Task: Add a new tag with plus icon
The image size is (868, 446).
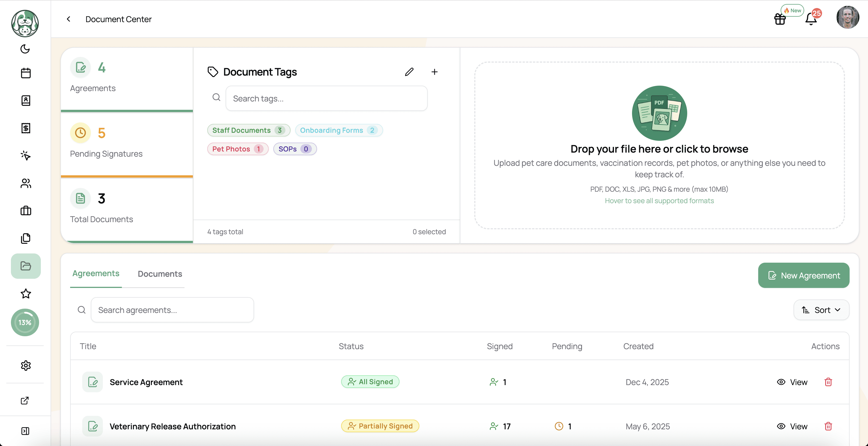Action: [x=434, y=72]
